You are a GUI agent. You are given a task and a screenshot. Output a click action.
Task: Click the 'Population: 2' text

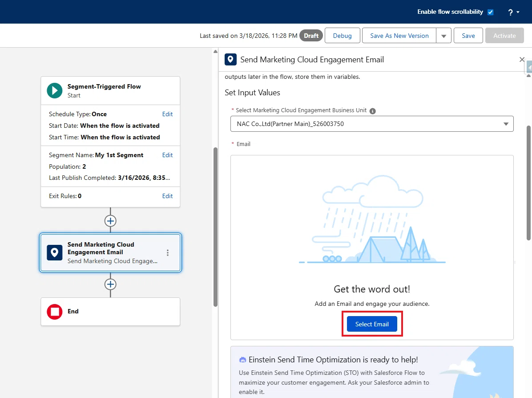click(x=68, y=167)
